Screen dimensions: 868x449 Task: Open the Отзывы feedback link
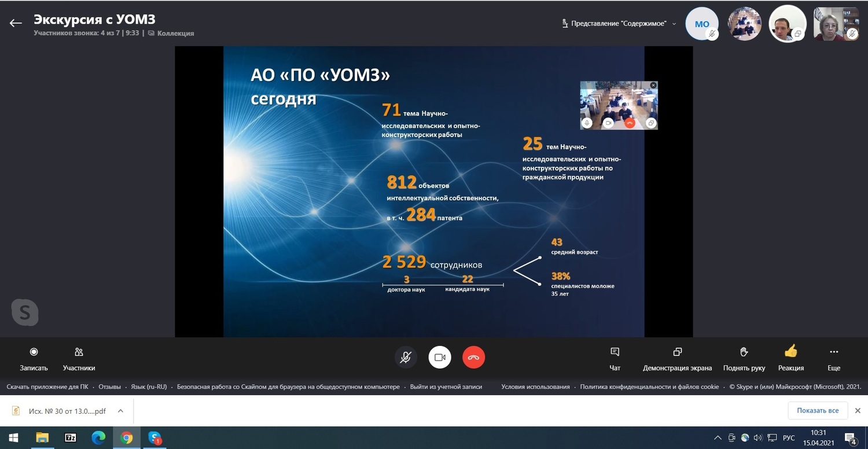(109, 387)
